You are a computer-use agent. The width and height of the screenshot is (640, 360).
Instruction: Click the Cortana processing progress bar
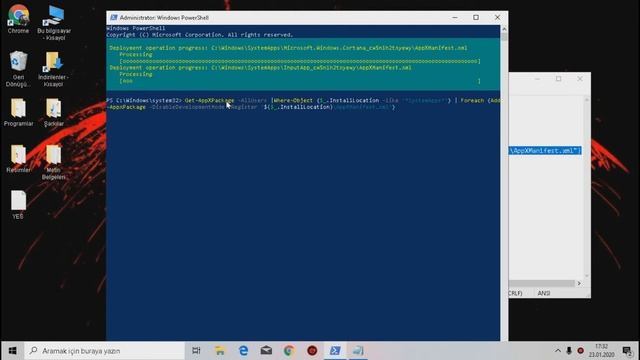click(300, 61)
